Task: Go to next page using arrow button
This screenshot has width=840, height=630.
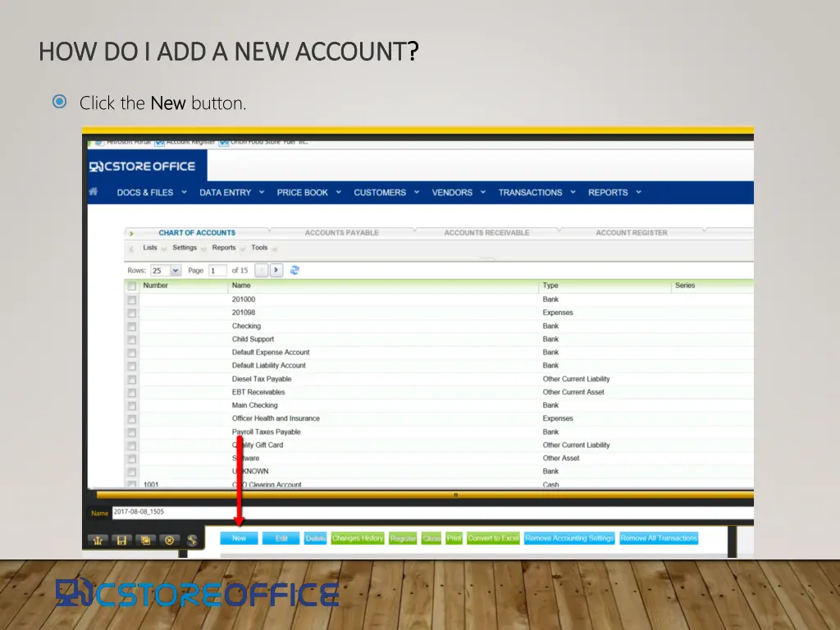Action: [x=276, y=270]
